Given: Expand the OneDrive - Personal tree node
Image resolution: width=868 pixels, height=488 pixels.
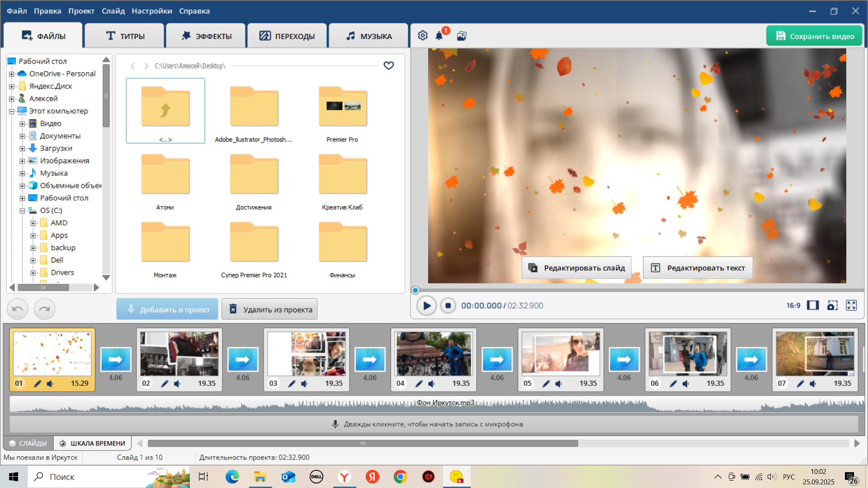Looking at the screenshot, I should coord(12,74).
